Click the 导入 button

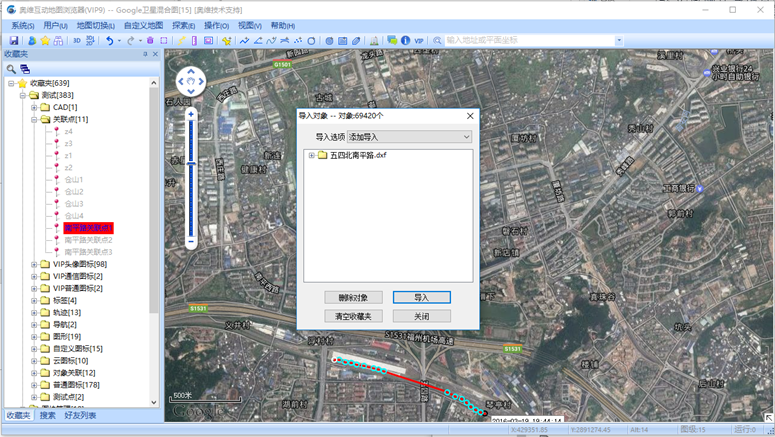(421, 297)
